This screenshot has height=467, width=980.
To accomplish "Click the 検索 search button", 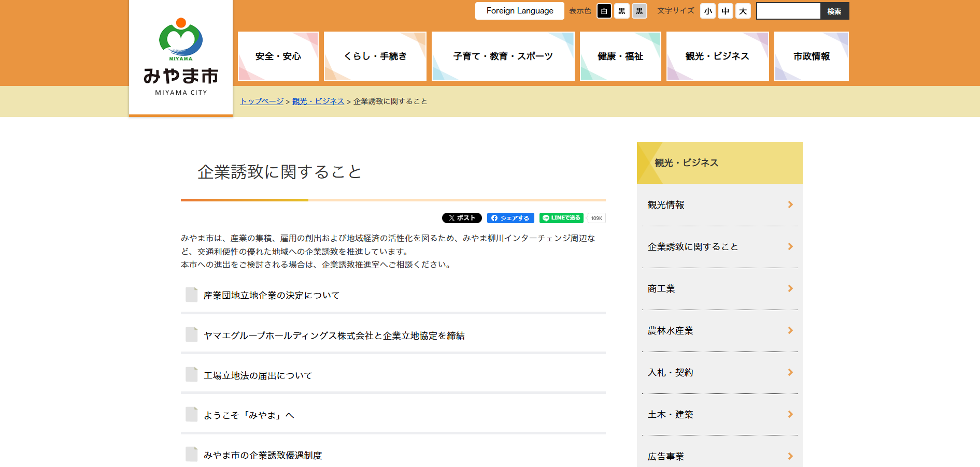I will pos(834,11).
